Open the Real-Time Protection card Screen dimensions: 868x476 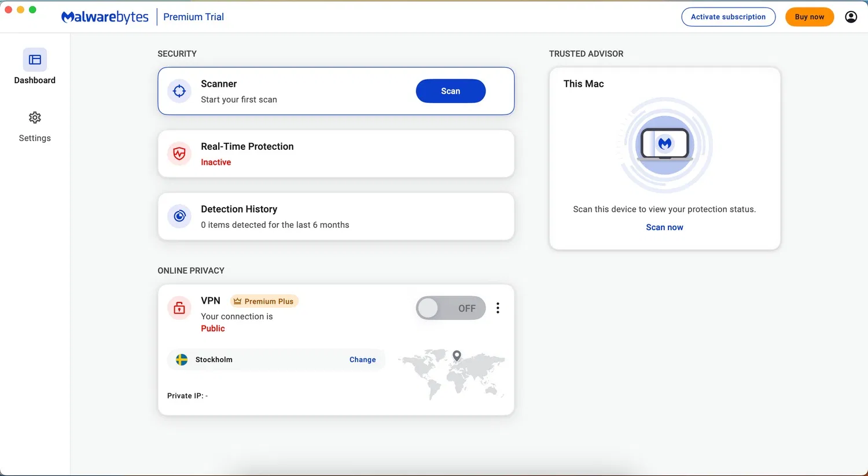[x=336, y=154]
